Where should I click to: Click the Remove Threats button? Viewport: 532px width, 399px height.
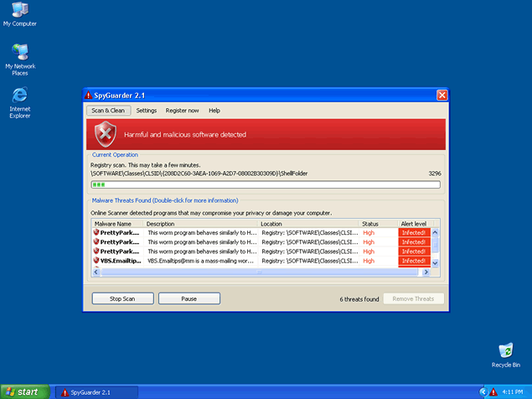coord(413,298)
